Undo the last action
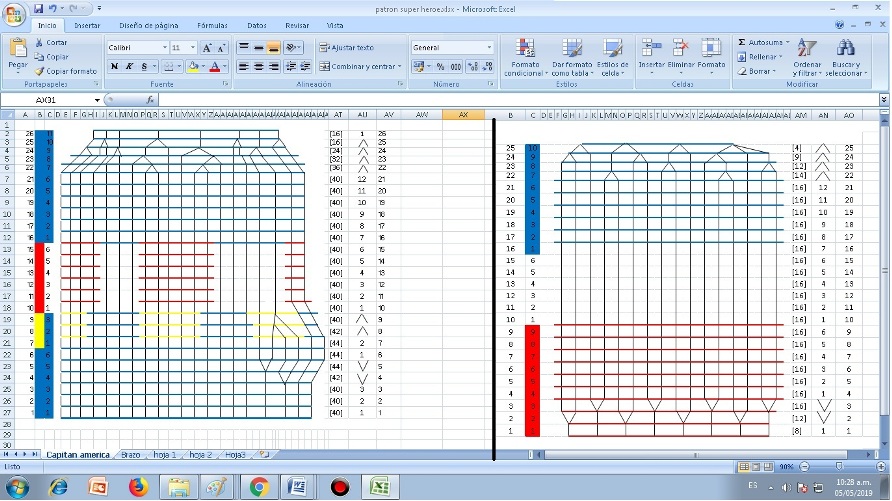 point(52,9)
